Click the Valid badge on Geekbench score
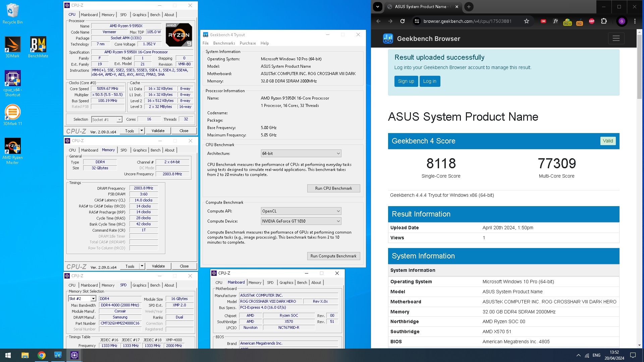 click(x=608, y=141)
